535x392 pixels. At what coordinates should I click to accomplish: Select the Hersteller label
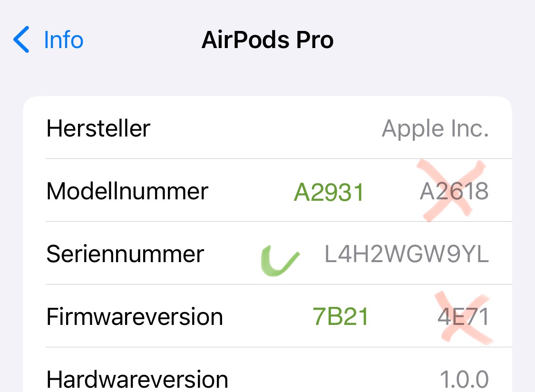(x=98, y=128)
